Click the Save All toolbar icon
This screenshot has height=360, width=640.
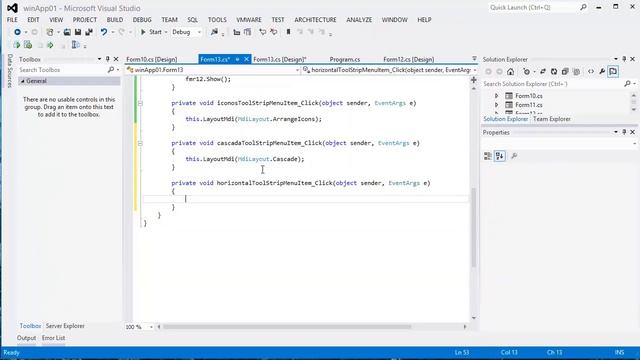89,32
